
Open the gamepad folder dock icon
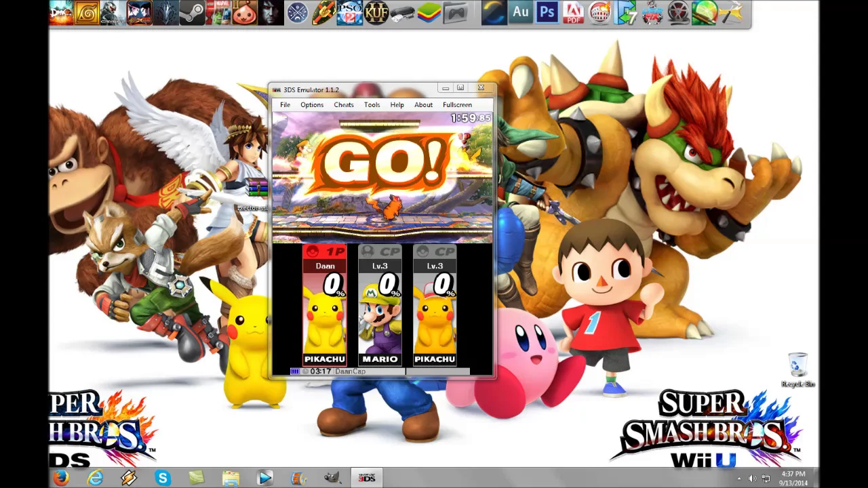(x=456, y=13)
